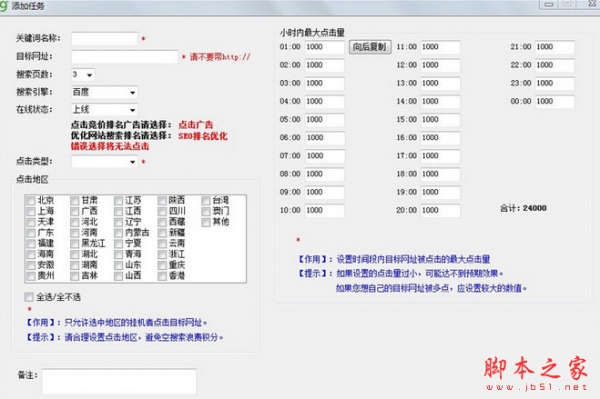Click the red SEO排名优化 text

[203, 136]
